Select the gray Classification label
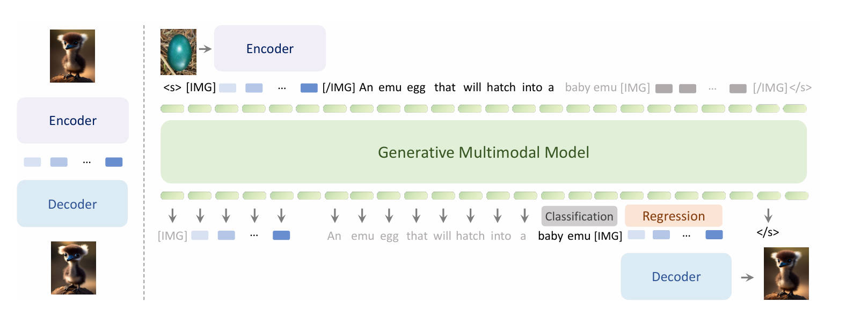 tap(579, 216)
